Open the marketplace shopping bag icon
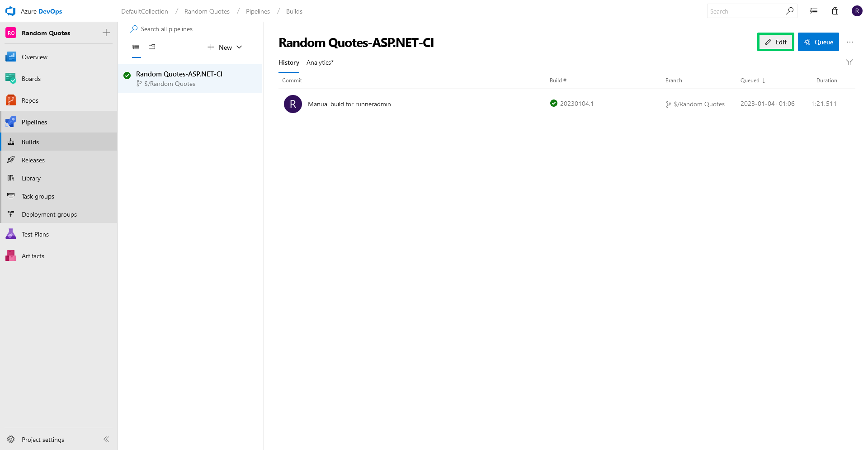 (x=835, y=11)
